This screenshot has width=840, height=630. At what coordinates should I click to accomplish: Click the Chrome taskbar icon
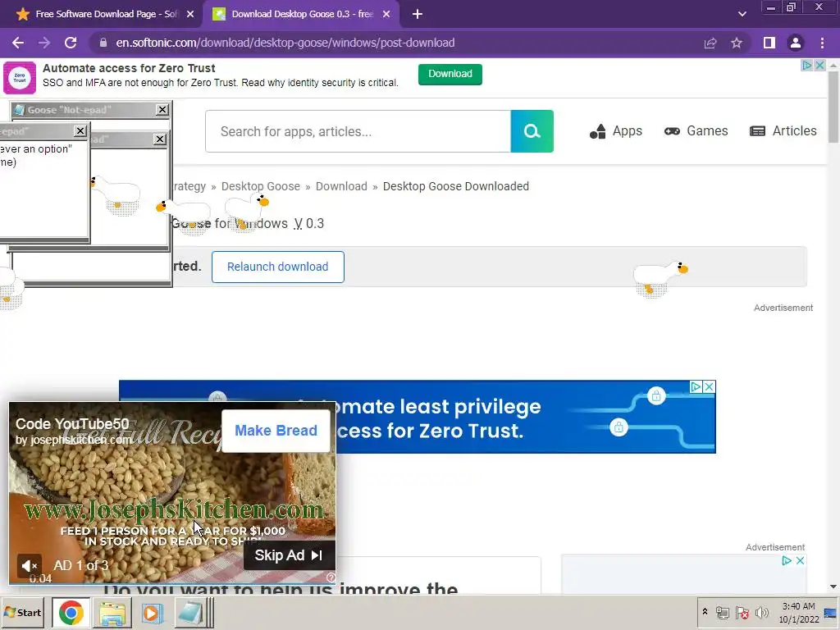[71, 613]
